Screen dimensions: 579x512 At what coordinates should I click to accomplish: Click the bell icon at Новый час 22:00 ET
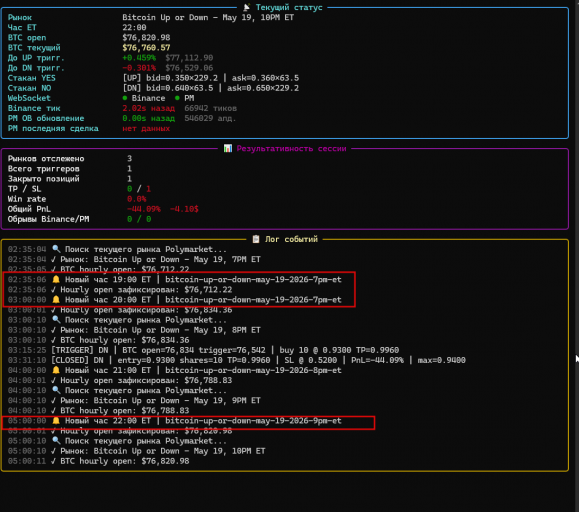pos(56,421)
